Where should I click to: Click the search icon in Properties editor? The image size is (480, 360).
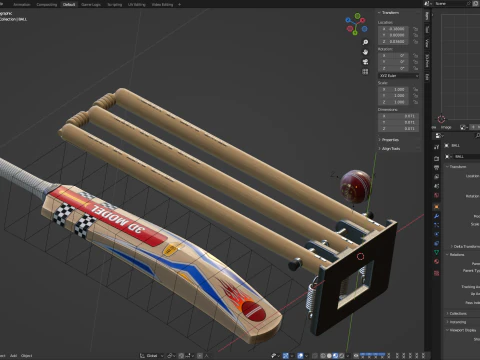pyautogui.click(x=477, y=135)
